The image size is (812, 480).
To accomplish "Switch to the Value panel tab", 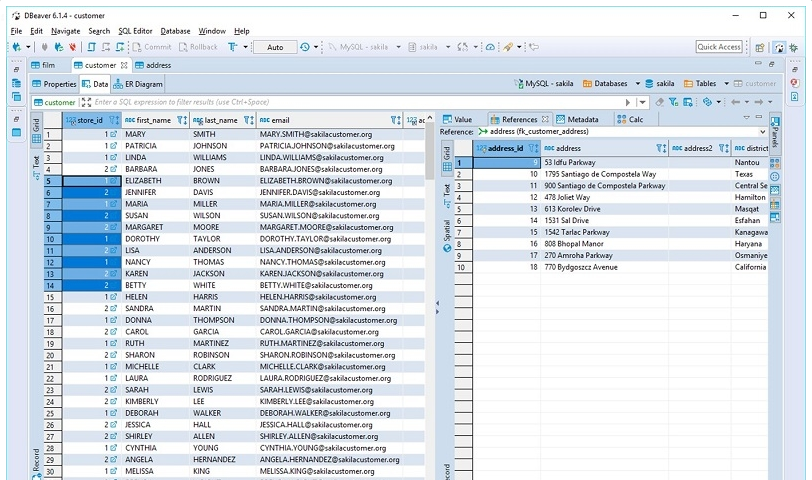I will pyautogui.click(x=458, y=119).
